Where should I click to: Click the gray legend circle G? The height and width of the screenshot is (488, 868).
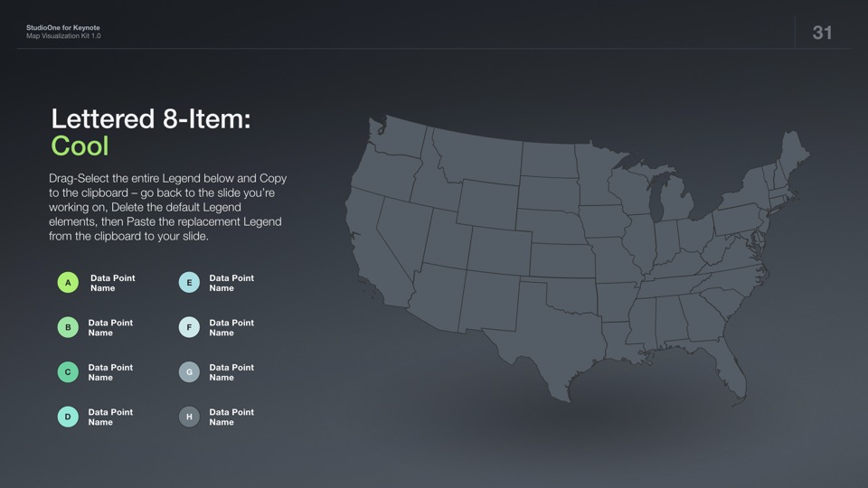pyautogui.click(x=189, y=371)
